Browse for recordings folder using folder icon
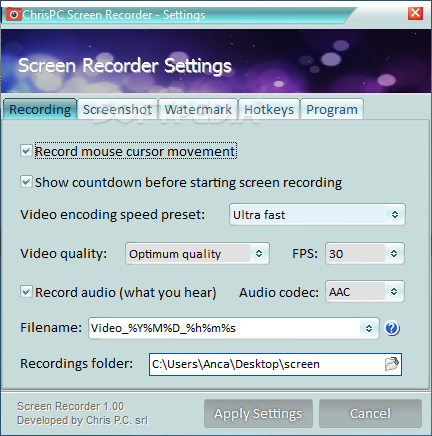 [392, 364]
